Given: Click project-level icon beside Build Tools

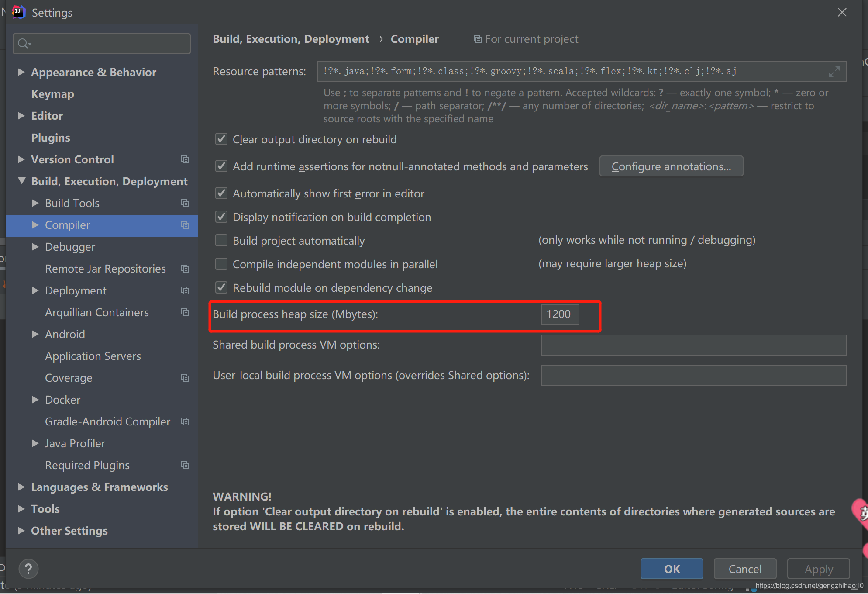Looking at the screenshot, I should point(185,203).
